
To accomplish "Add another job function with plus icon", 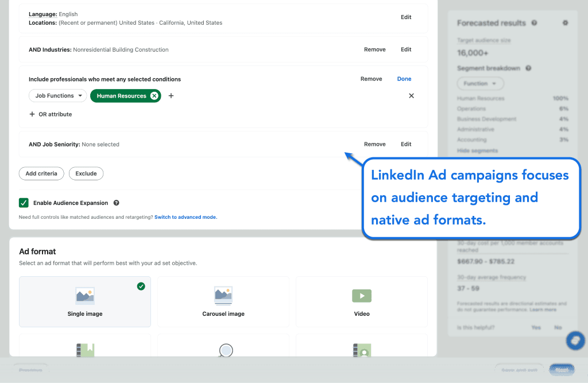I will pos(171,96).
